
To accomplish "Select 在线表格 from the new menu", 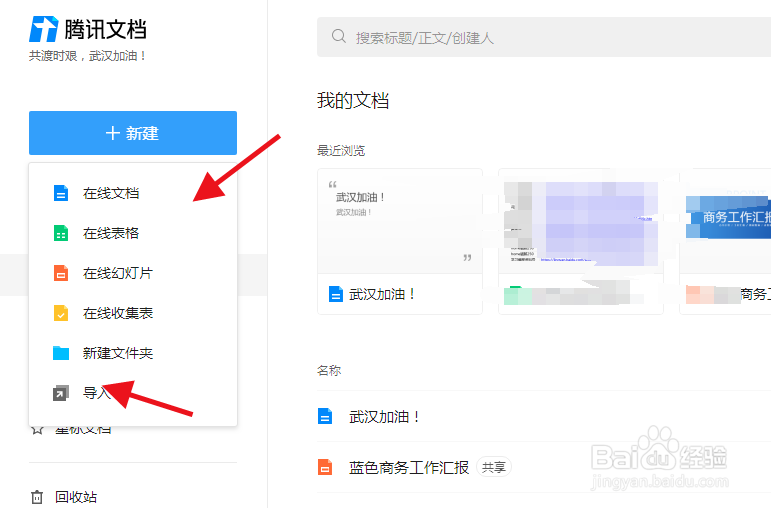I will (x=111, y=233).
